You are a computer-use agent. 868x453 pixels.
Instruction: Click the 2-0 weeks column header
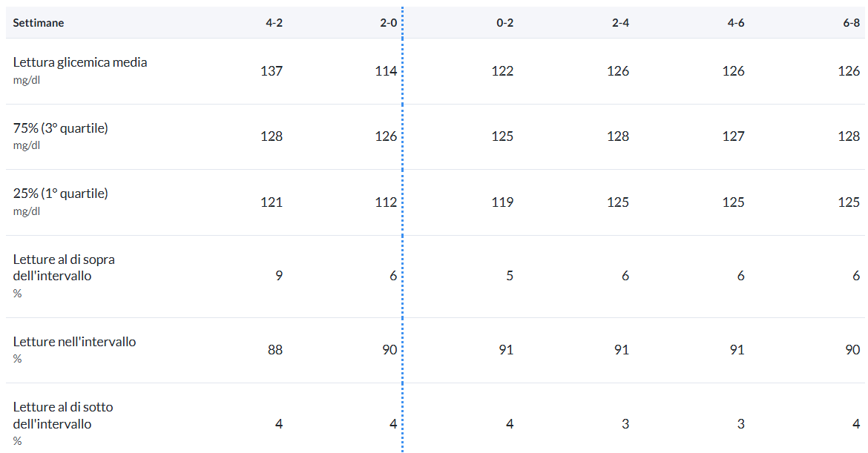coord(389,23)
